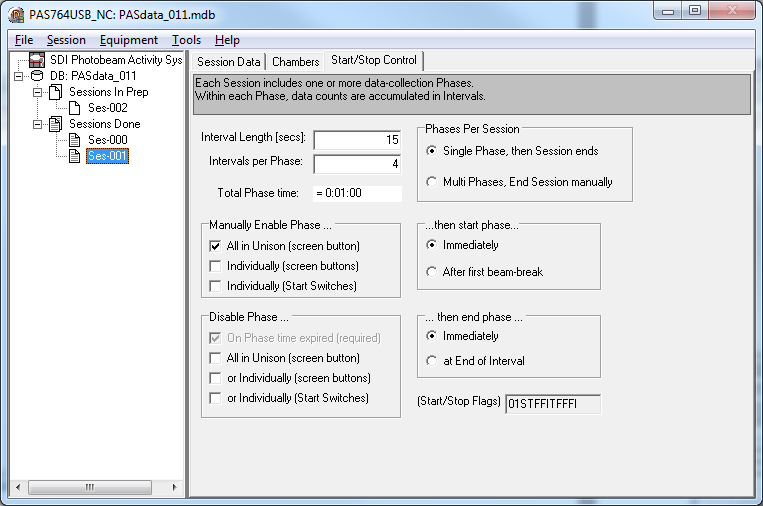Click the Sessions In Prep folder icon
Image resolution: width=763 pixels, height=506 pixels.
click(56, 92)
